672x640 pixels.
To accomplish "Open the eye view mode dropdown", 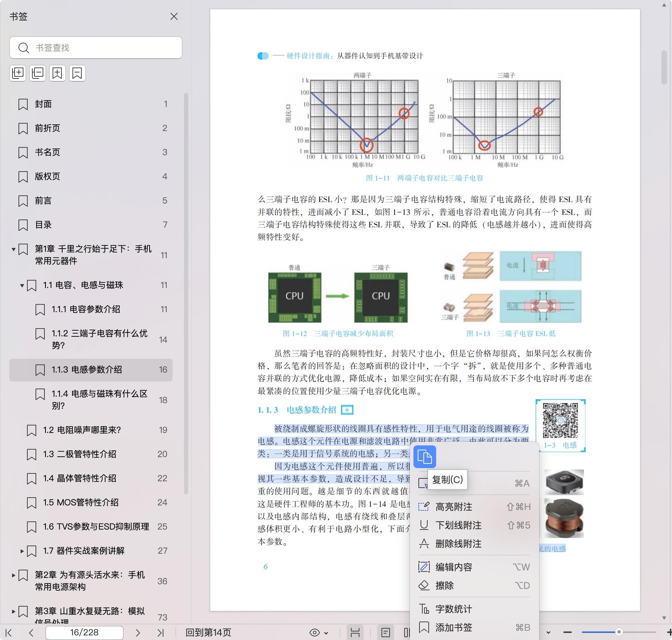I will (x=319, y=633).
